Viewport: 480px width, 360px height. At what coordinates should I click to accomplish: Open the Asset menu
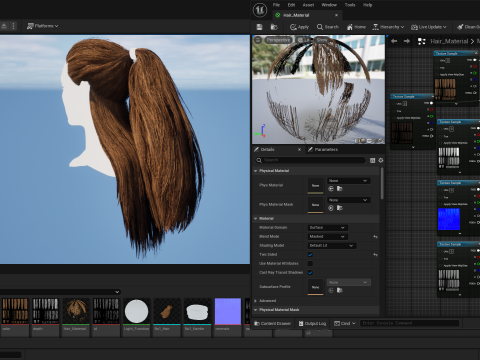click(308, 5)
